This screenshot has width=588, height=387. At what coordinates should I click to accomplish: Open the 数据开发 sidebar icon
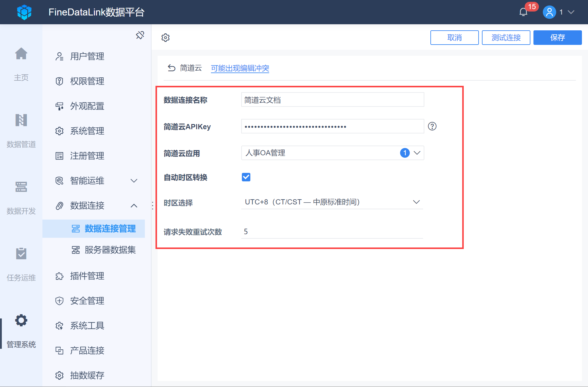click(21, 187)
